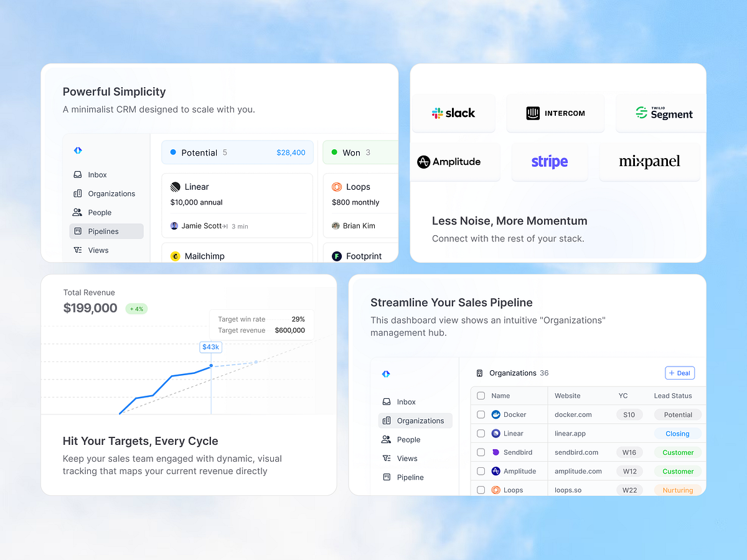Click the Potential column header
The image size is (747, 560).
click(x=237, y=152)
